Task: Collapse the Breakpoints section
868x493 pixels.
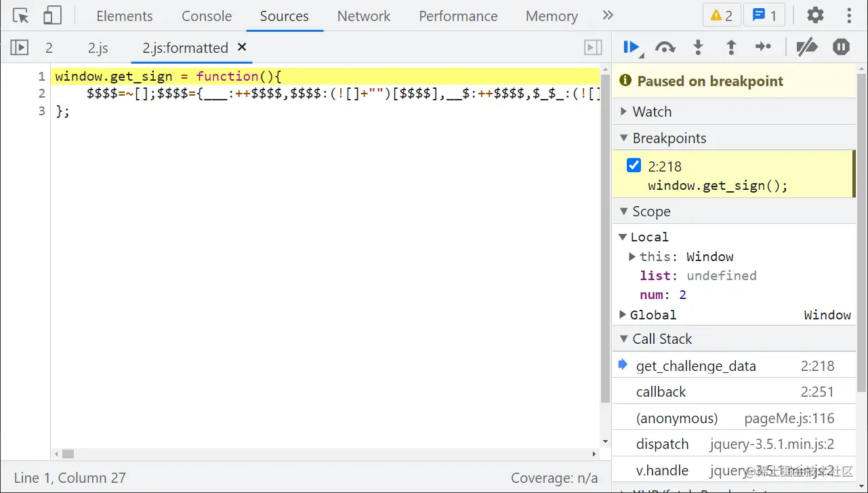Action: coord(734,138)
